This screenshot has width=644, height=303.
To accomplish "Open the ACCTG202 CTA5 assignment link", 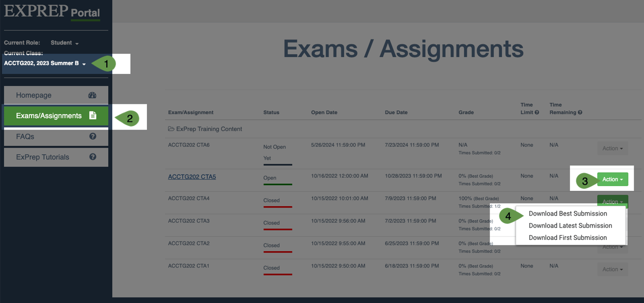I will click(192, 177).
